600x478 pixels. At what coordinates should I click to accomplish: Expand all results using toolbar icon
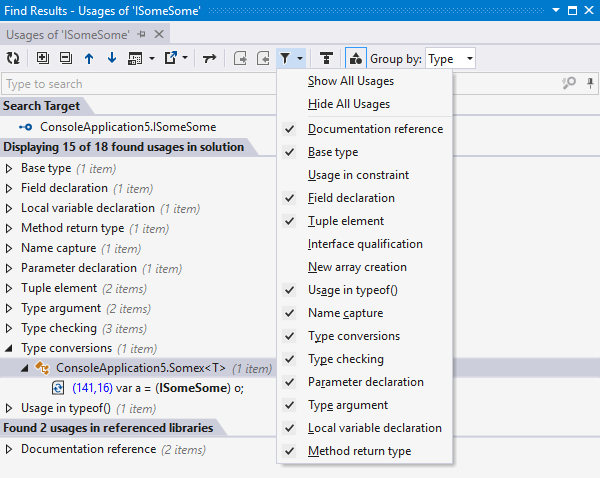tap(43, 59)
